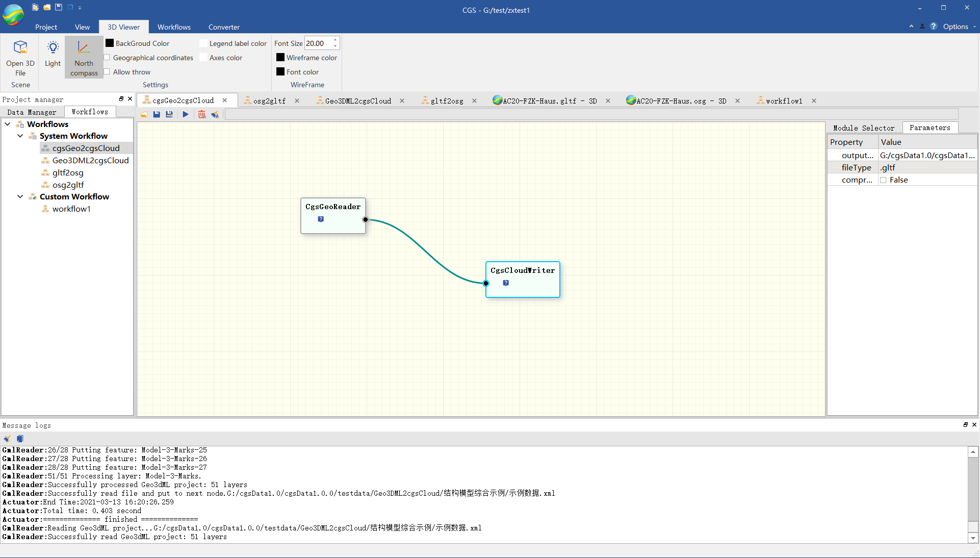Image resolution: width=980 pixels, height=558 pixels.
Task: Click the clear logs broom icon in Message logs
Action: pyautogui.click(x=7, y=439)
